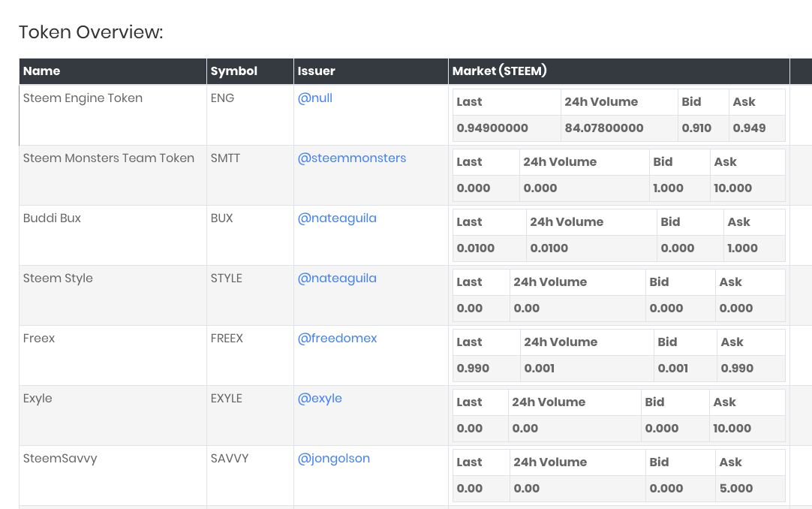Click FREEX 24h volume 0.001
This screenshot has height=509, width=812.
pyautogui.click(x=539, y=368)
